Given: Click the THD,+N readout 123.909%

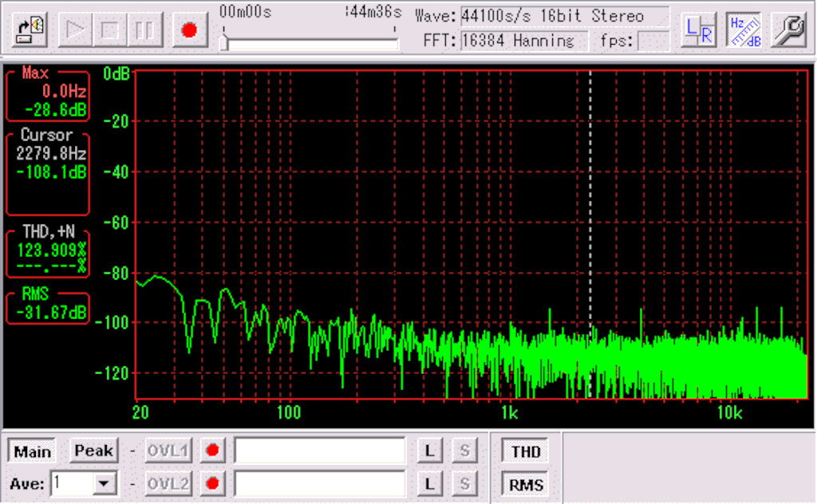Looking at the screenshot, I should point(51,250).
